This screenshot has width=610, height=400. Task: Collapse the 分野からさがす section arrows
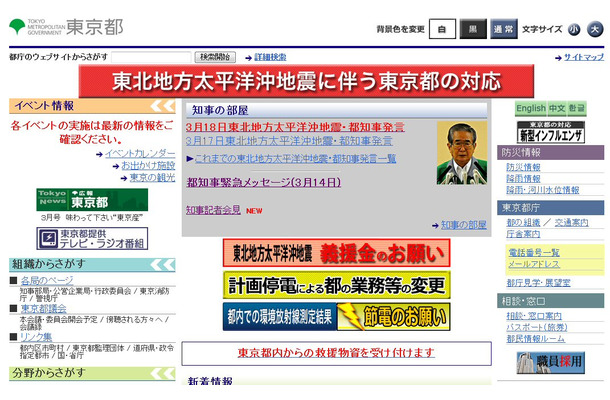coord(163,374)
